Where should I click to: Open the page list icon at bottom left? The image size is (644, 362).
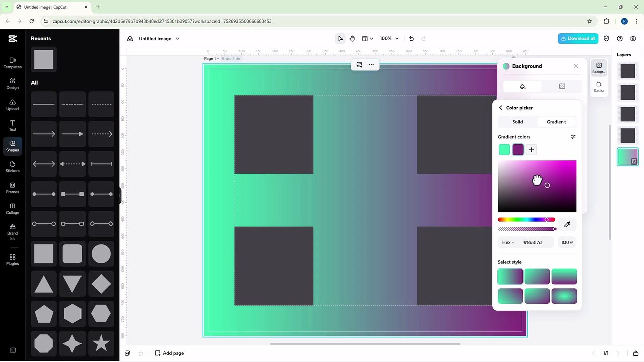tap(128, 353)
